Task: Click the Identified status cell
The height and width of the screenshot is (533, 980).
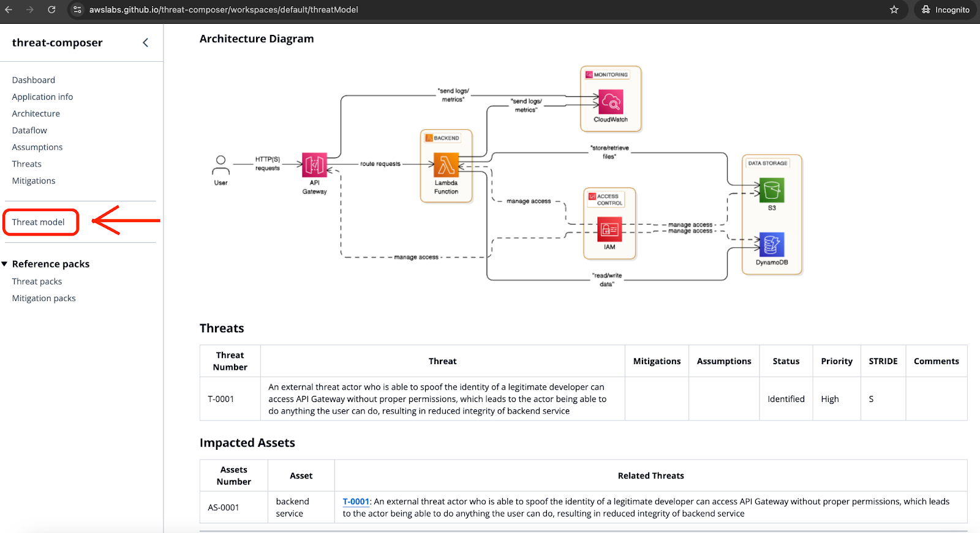Action: (x=786, y=399)
